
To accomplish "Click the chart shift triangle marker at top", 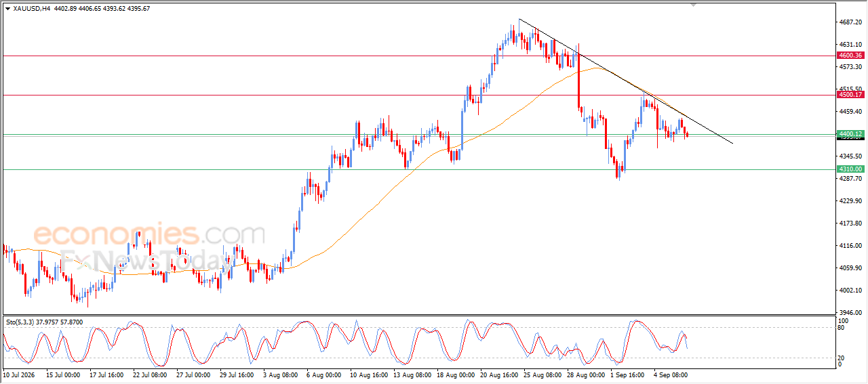I will 693,5.
